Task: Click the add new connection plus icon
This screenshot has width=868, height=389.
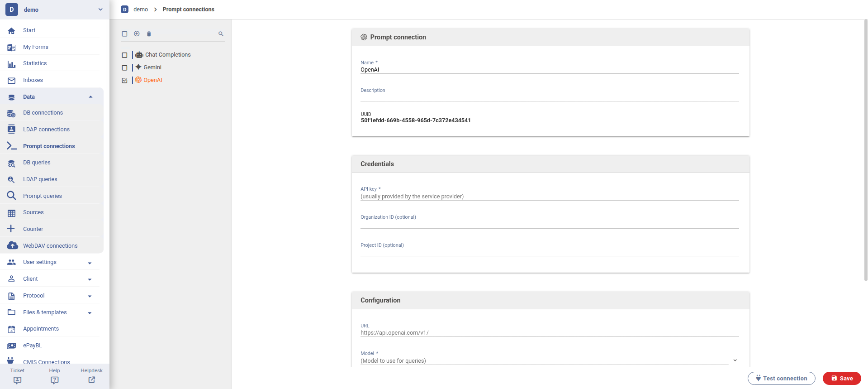Action: click(137, 34)
